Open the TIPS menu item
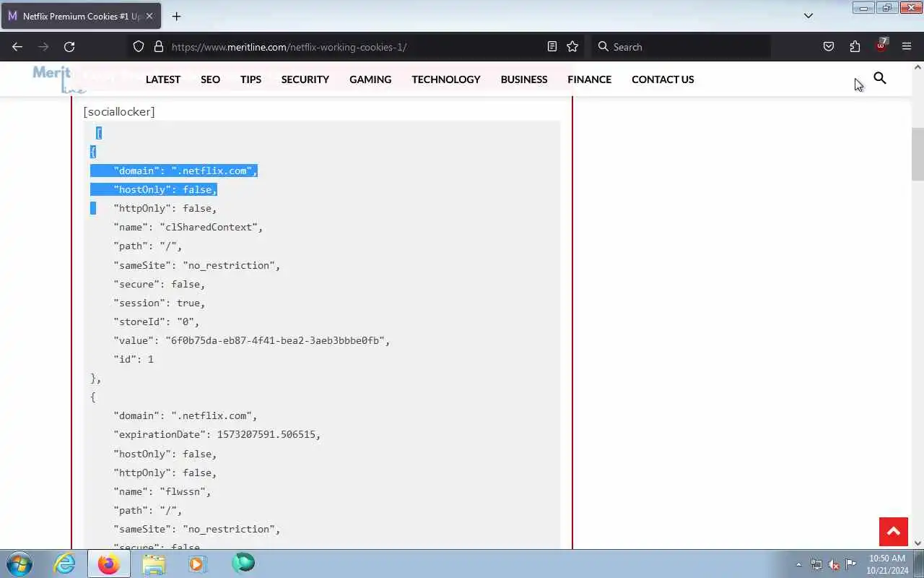 click(250, 79)
